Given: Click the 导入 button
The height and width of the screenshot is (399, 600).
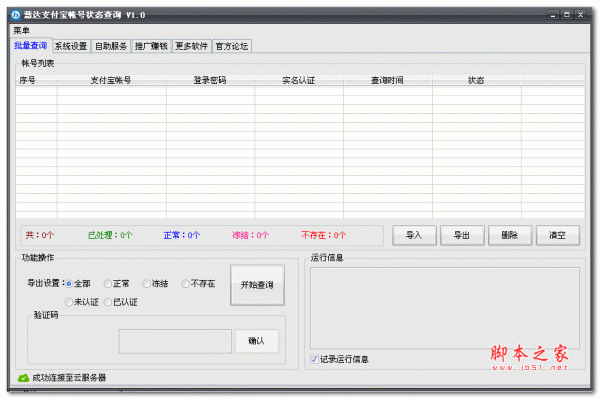Looking at the screenshot, I should (414, 235).
